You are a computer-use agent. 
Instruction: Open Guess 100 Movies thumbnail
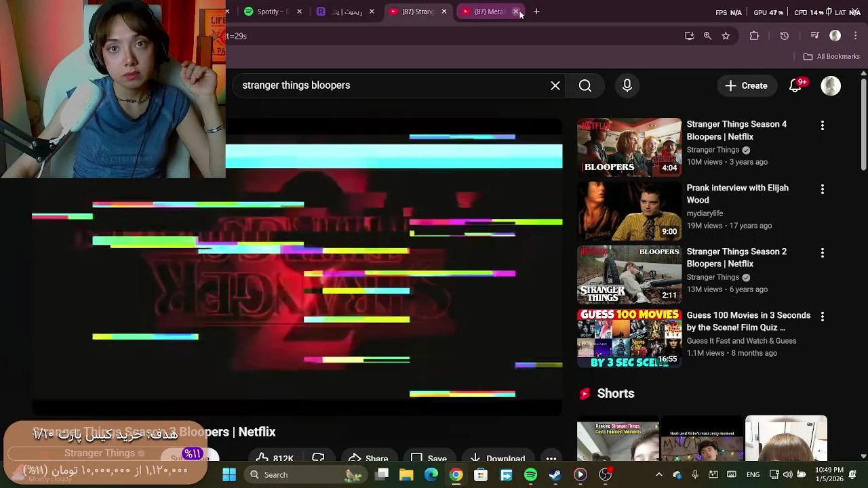click(x=629, y=338)
